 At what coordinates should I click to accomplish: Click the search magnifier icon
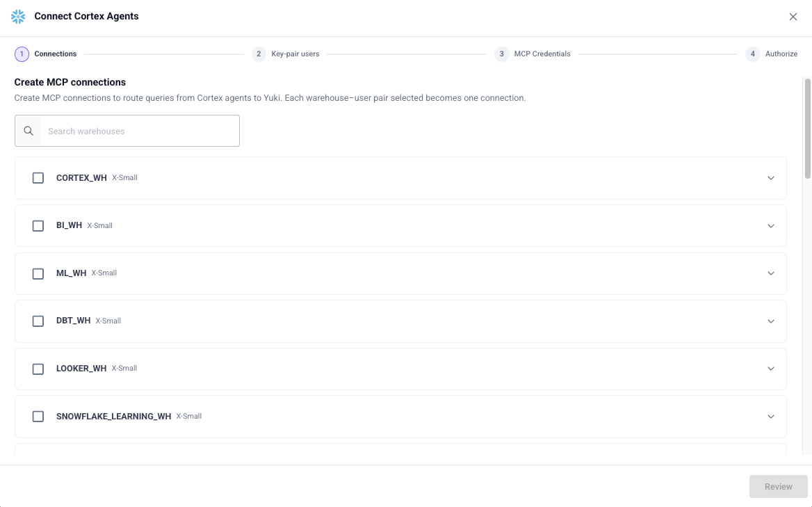tap(29, 131)
